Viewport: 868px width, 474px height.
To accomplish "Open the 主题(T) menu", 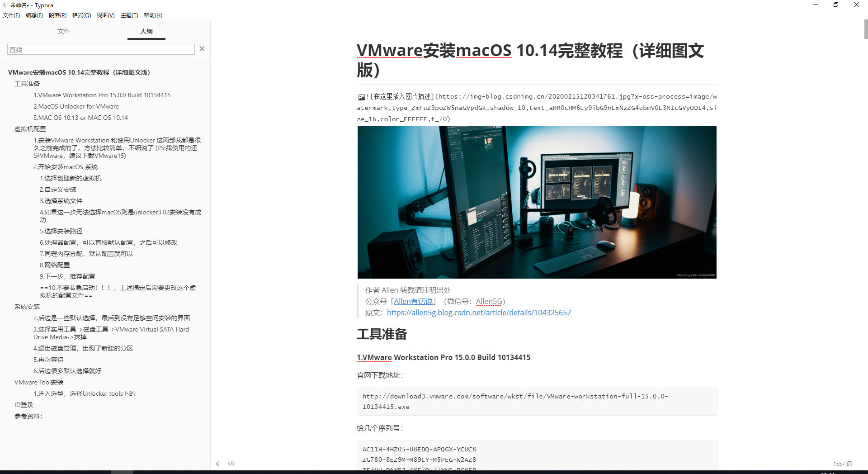I will click(129, 15).
